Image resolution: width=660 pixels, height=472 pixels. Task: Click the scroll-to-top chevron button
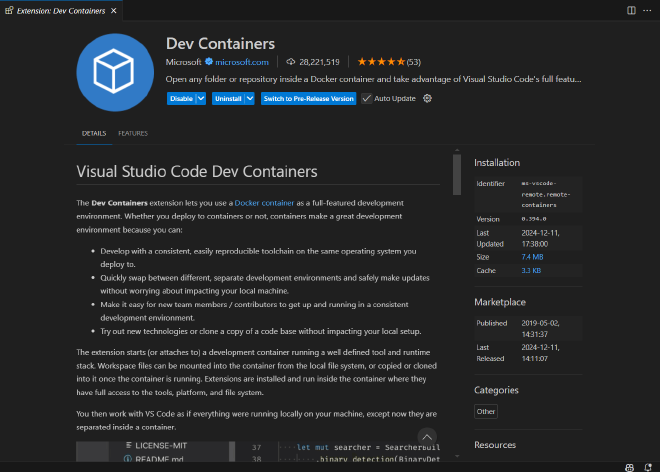427,437
